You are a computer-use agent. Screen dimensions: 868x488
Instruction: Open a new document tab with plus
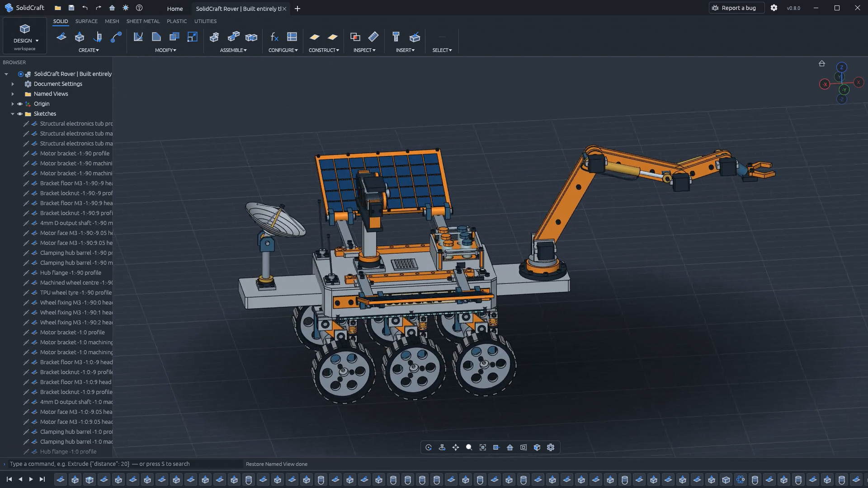pyautogui.click(x=297, y=9)
